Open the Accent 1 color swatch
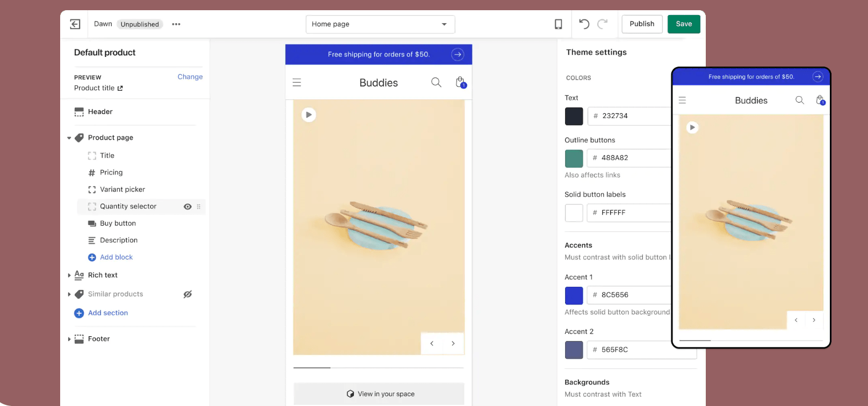 point(574,295)
